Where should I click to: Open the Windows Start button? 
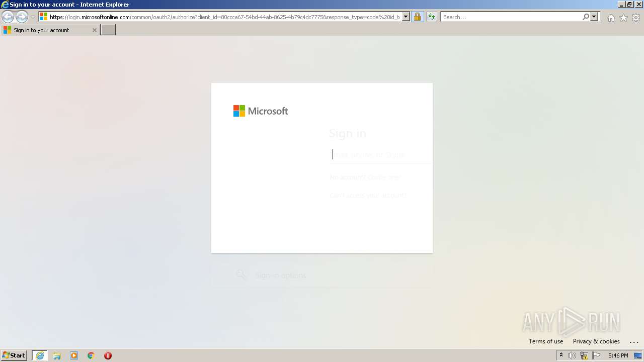click(x=14, y=355)
